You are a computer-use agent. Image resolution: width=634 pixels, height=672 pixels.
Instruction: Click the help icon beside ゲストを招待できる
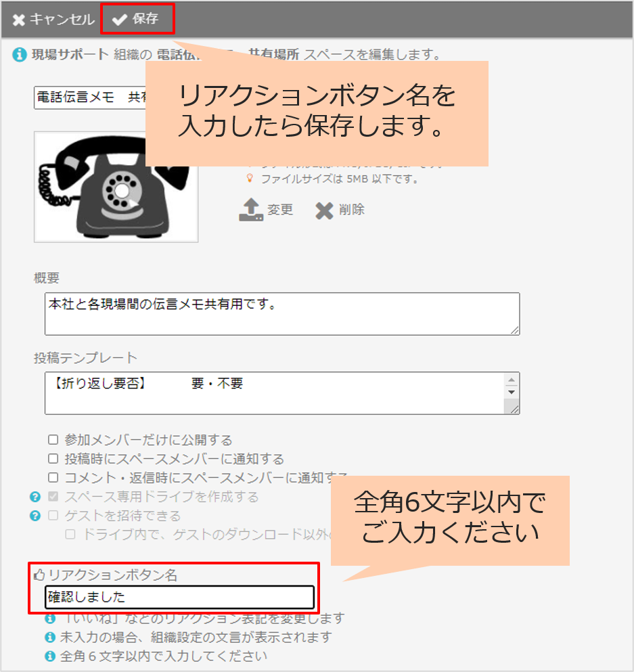(35, 516)
